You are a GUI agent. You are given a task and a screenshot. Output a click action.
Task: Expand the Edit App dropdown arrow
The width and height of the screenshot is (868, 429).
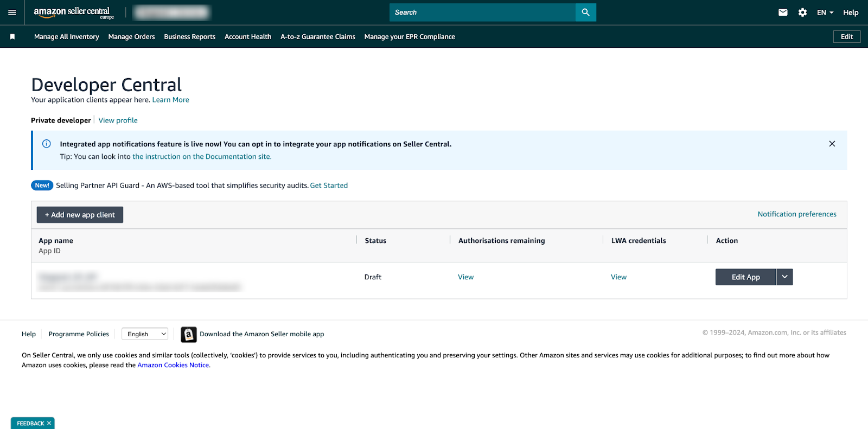click(784, 277)
